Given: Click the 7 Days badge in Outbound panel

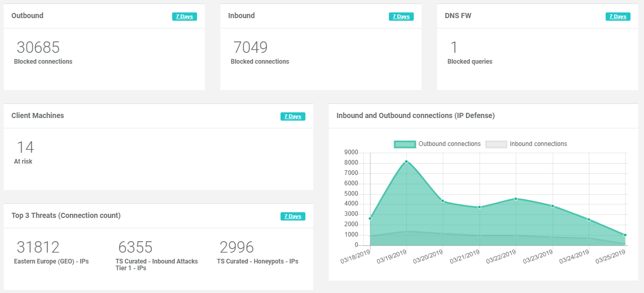Looking at the screenshot, I should [184, 17].
